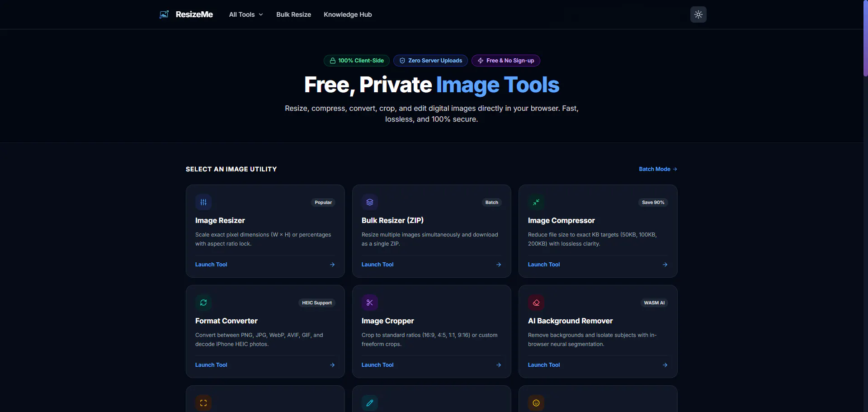The height and width of the screenshot is (412, 868).
Task: Click the Format Converter refresh icon
Action: pos(203,303)
